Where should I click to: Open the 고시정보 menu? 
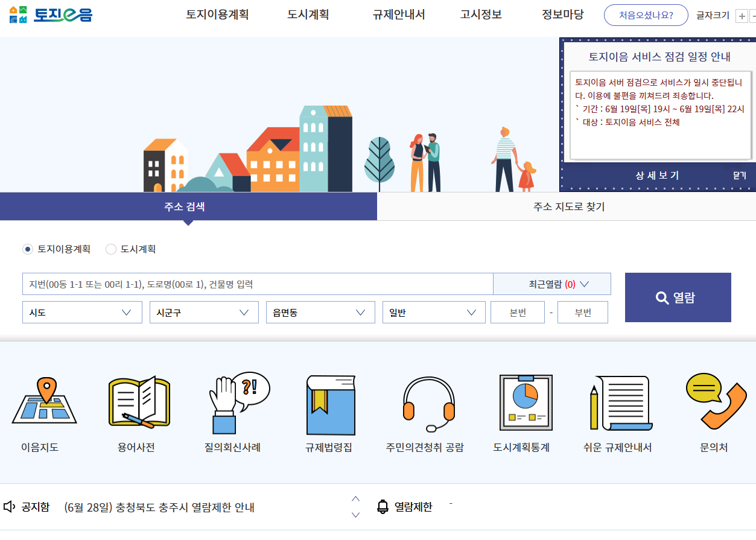[x=481, y=15]
